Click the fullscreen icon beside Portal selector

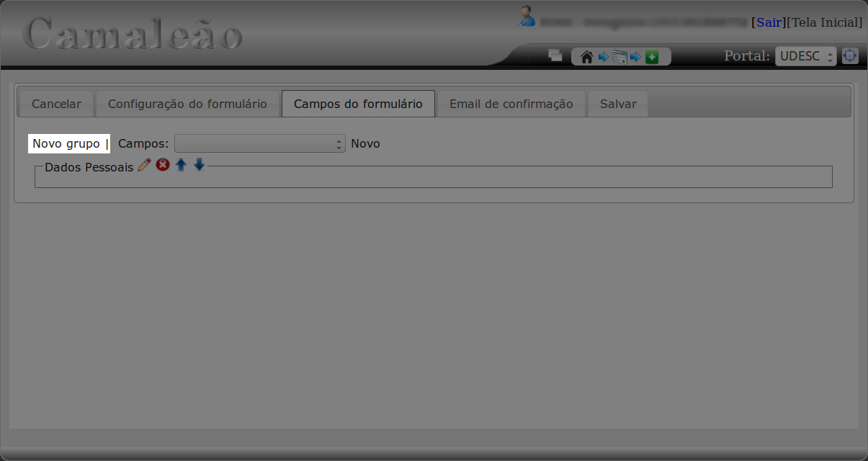tap(850, 55)
